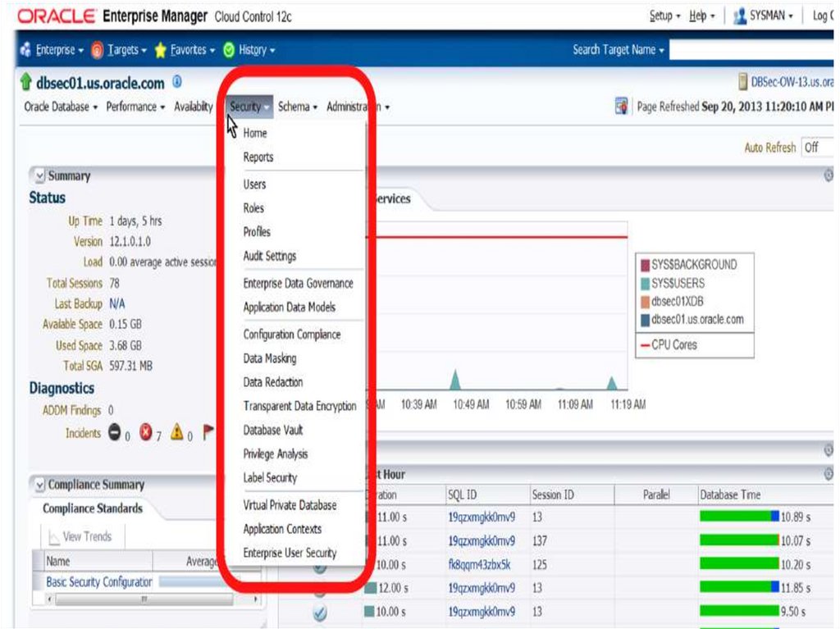Choose Data Masking menu item
The height and width of the screenshot is (629, 840).
[x=269, y=358]
